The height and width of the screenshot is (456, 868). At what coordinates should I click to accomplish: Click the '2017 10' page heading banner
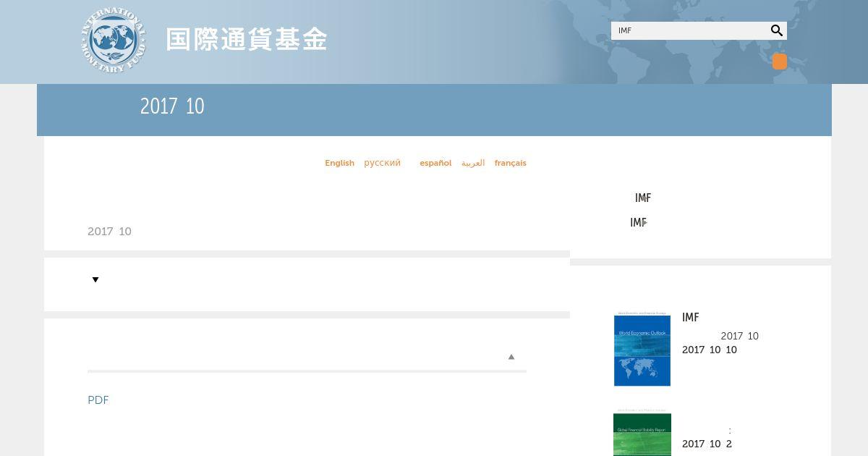172,106
